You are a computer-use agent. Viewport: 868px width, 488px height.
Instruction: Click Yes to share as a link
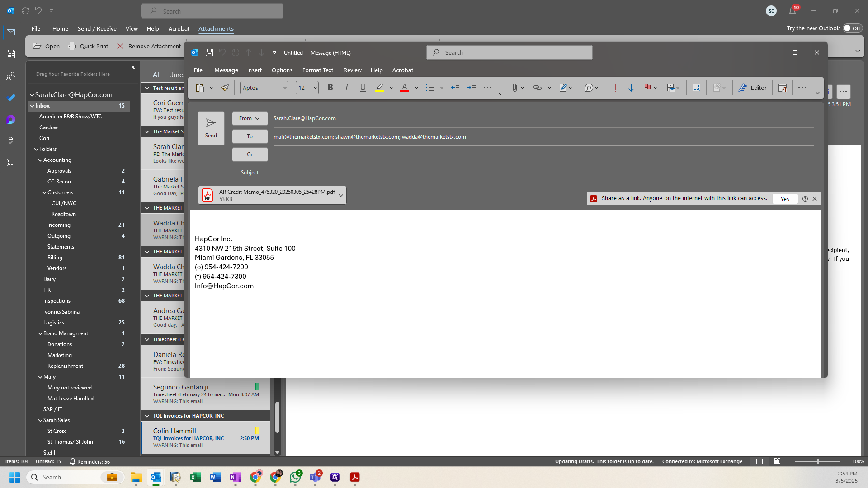click(x=785, y=199)
